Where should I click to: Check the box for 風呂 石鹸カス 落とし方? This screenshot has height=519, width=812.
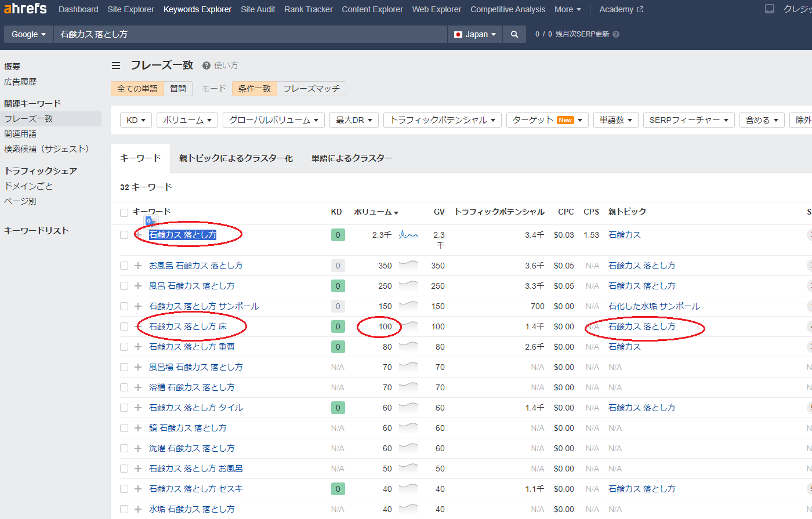(x=124, y=286)
